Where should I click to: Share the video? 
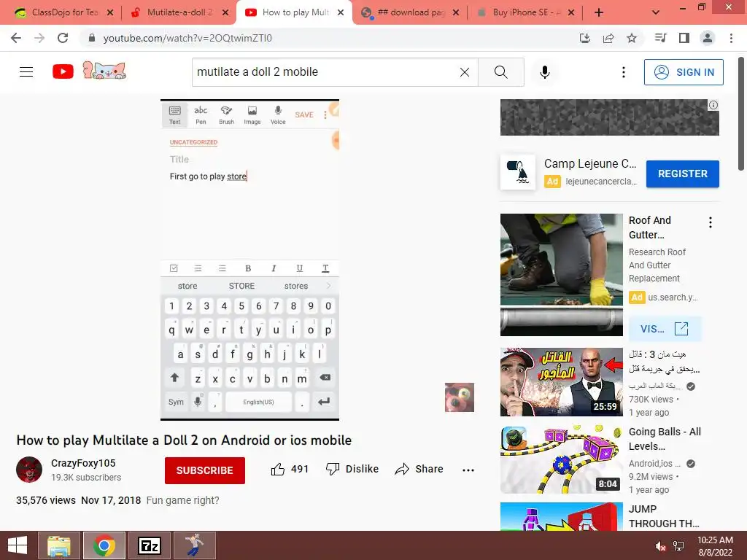(x=419, y=469)
